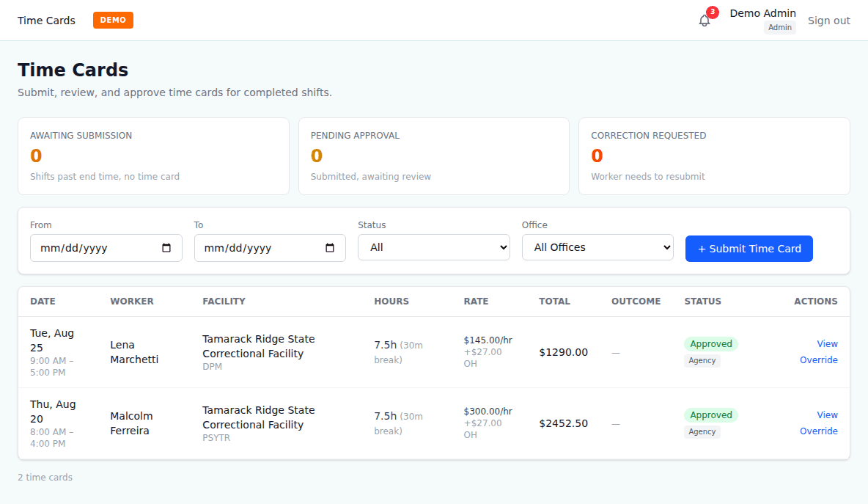Click the Time Cards header brand link
The height and width of the screenshot is (504, 868).
(x=46, y=21)
